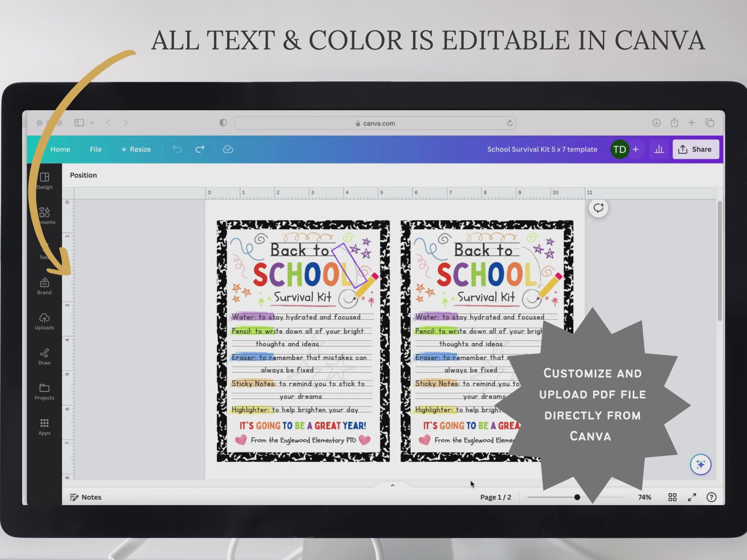Toggle fullscreen presentation mode

(x=692, y=497)
